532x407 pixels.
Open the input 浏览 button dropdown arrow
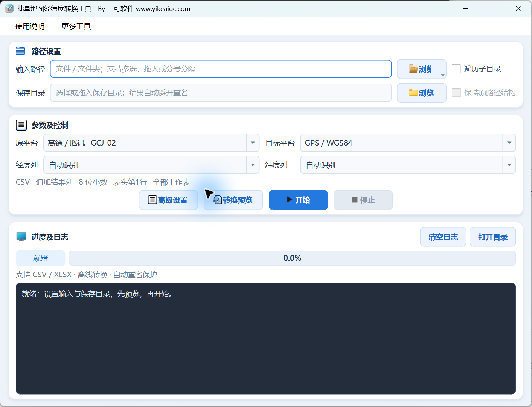pos(443,75)
